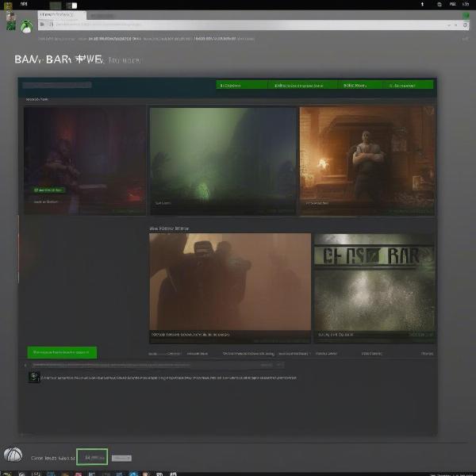
Task: Click the small avatar icon beside the description text
Action: 34,377
